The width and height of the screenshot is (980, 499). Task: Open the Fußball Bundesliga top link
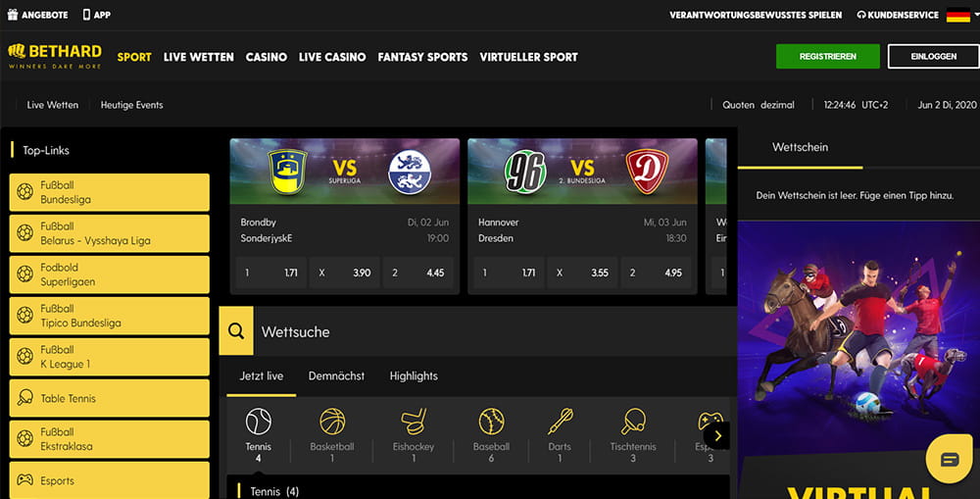pos(110,192)
